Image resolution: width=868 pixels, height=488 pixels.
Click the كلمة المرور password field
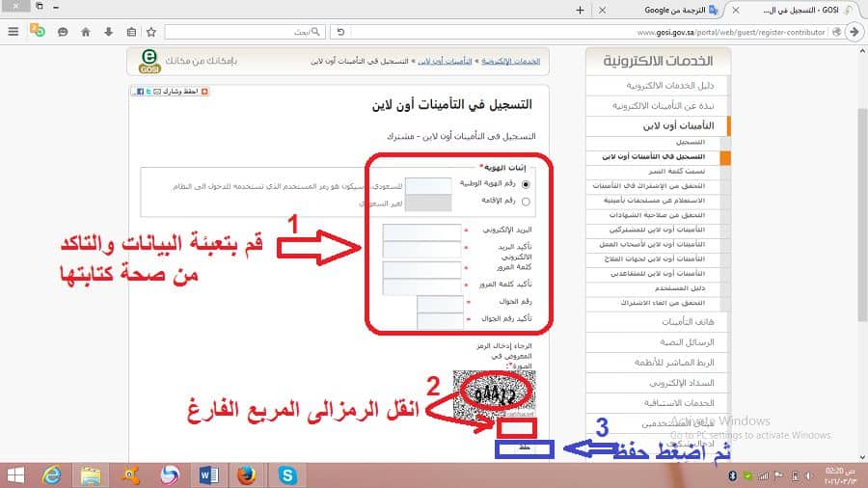(x=421, y=270)
